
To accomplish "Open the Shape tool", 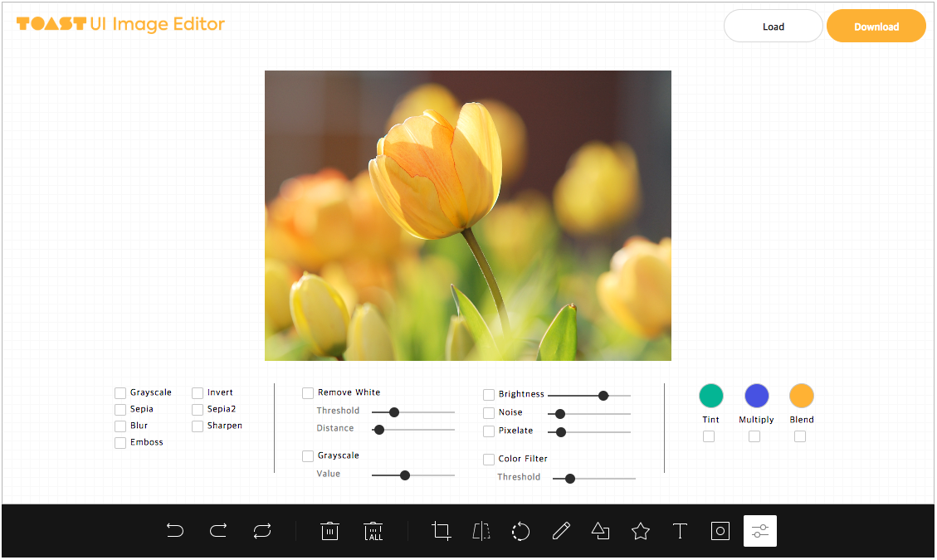I will click(600, 531).
